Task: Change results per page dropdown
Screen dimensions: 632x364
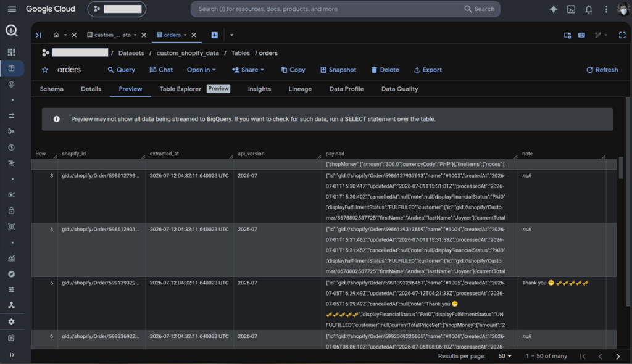Action: pos(505,357)
